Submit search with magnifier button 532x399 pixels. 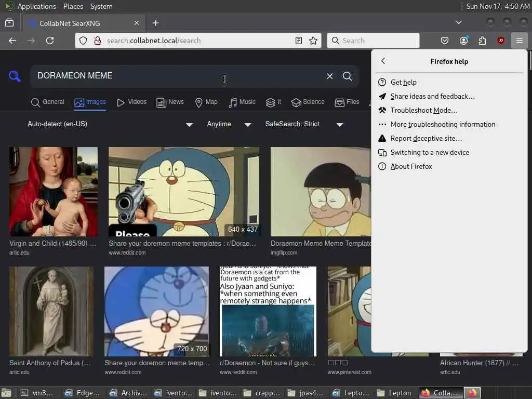click(347, 76)
